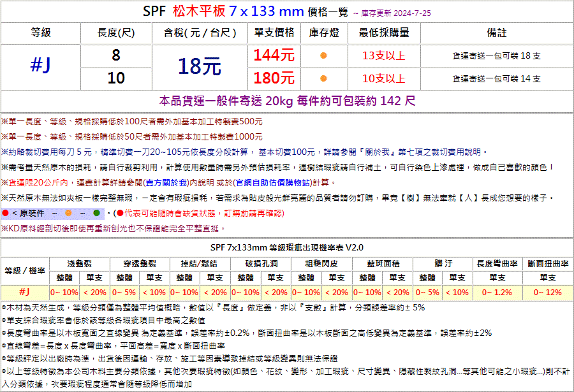
Task: Select the 等級 column header
Action: point(41,33)
